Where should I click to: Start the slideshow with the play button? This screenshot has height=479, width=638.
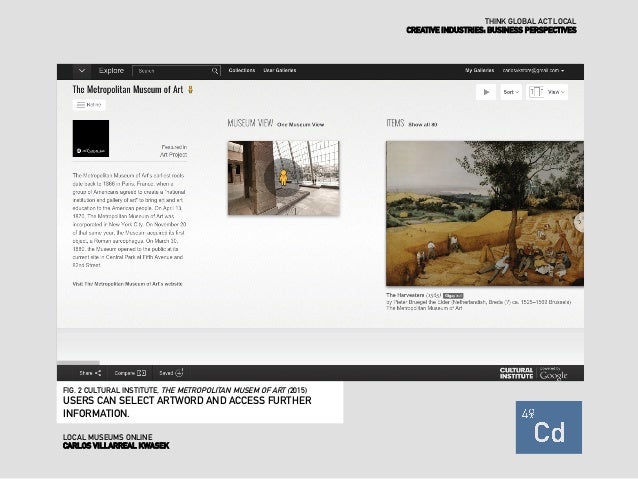[486, 92]
